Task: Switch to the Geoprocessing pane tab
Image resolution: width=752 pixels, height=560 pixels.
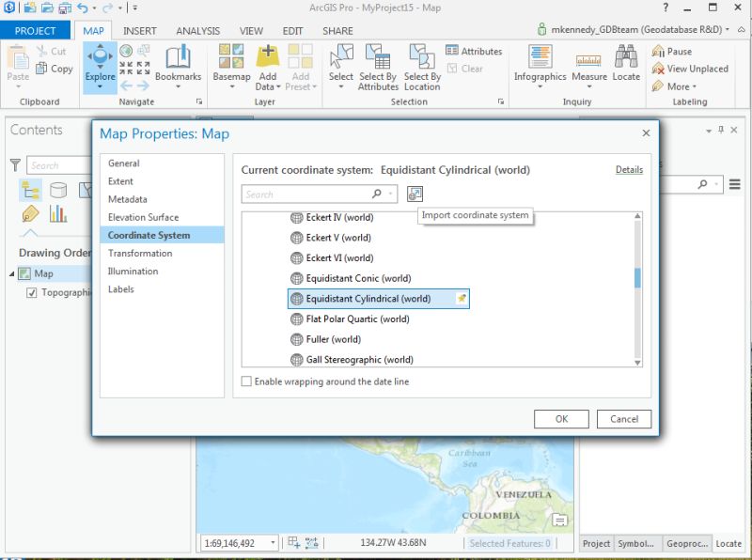Action: pyautogui.click(x=687, y=543)
